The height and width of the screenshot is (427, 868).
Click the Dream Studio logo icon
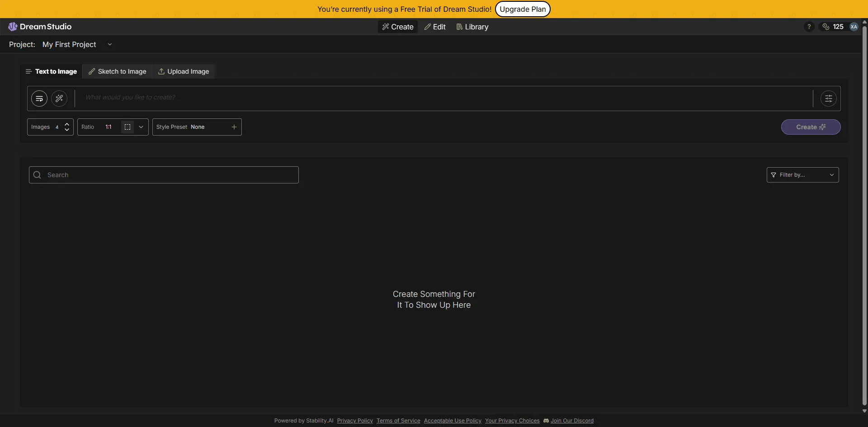pos(13,27)
